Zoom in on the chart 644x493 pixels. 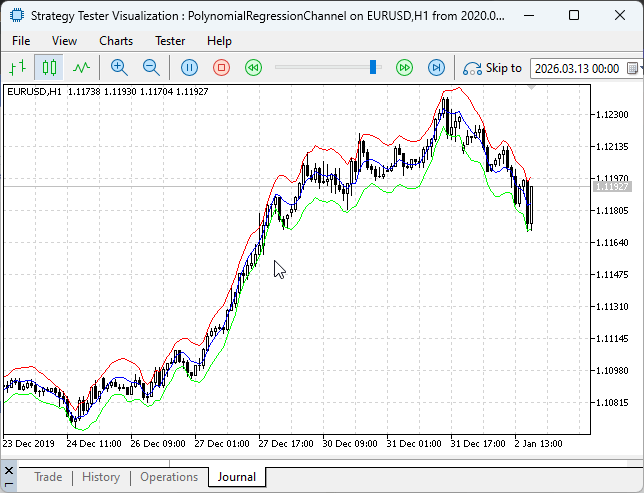(x=119, y=67)
